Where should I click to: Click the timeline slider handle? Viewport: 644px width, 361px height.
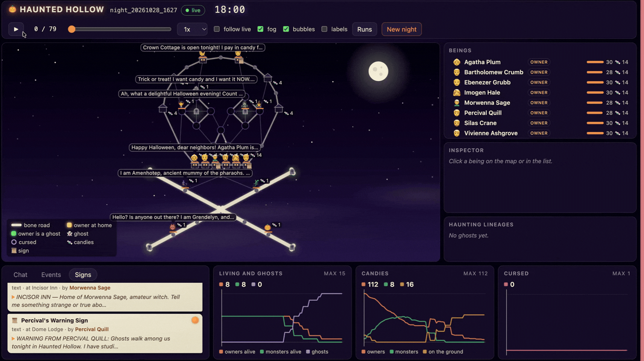coord(71,29)
